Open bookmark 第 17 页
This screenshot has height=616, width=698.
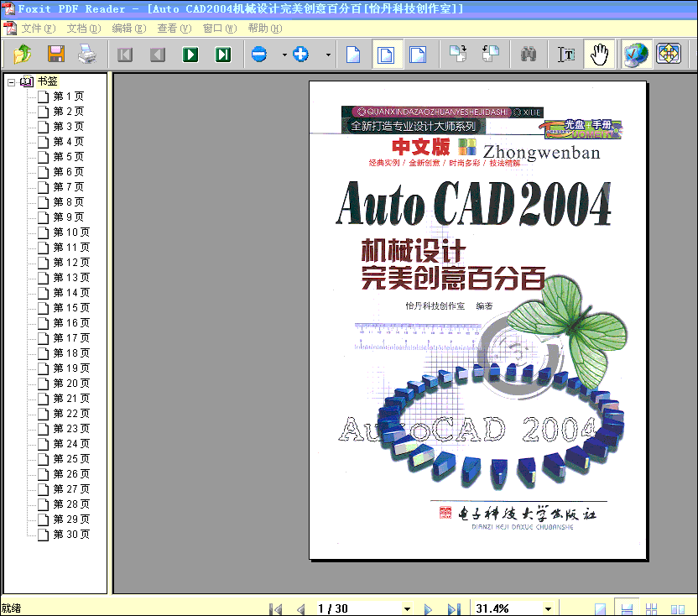71,338
